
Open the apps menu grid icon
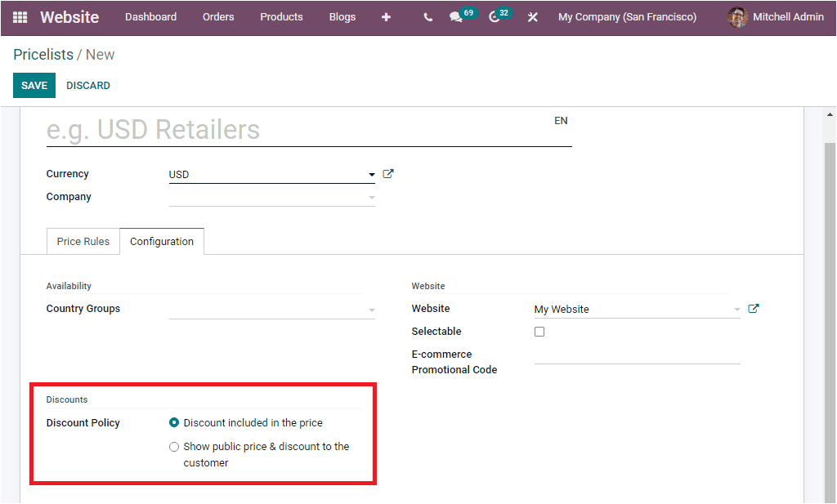point(16,16)
